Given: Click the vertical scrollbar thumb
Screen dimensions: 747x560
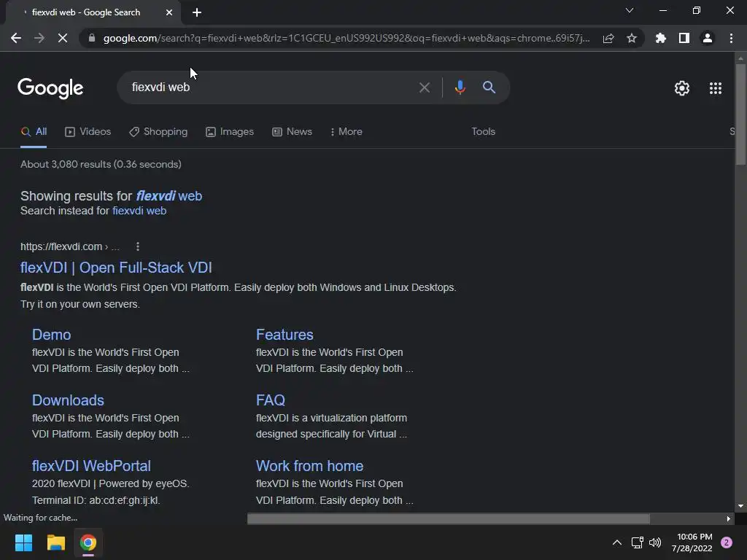Looking at the screenshot, I should tap(740, 114).
